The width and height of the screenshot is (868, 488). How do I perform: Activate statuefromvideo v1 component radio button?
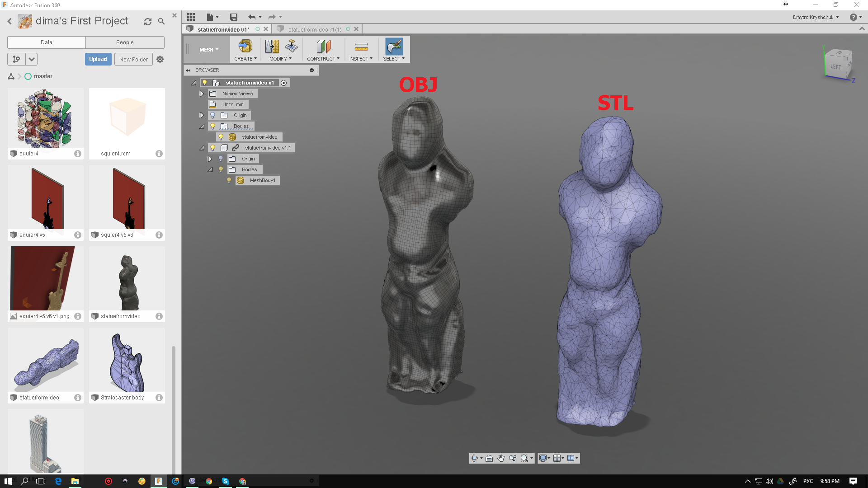click(283, 83)
